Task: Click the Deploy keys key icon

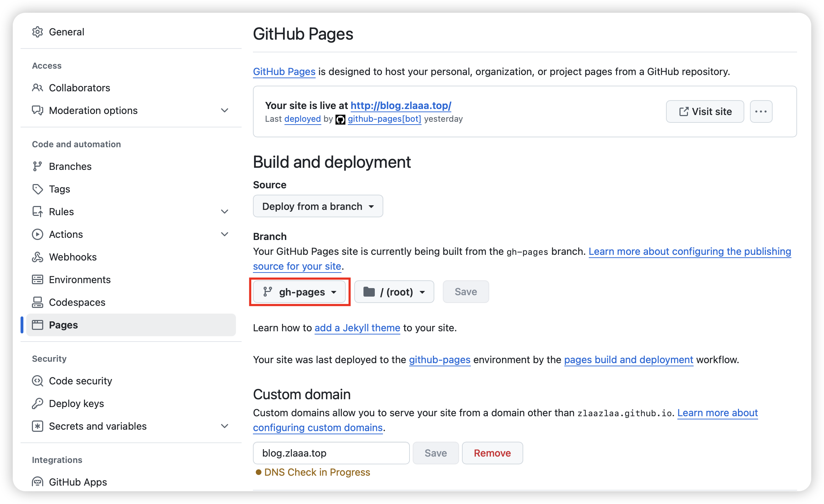Action: [38, 403]
